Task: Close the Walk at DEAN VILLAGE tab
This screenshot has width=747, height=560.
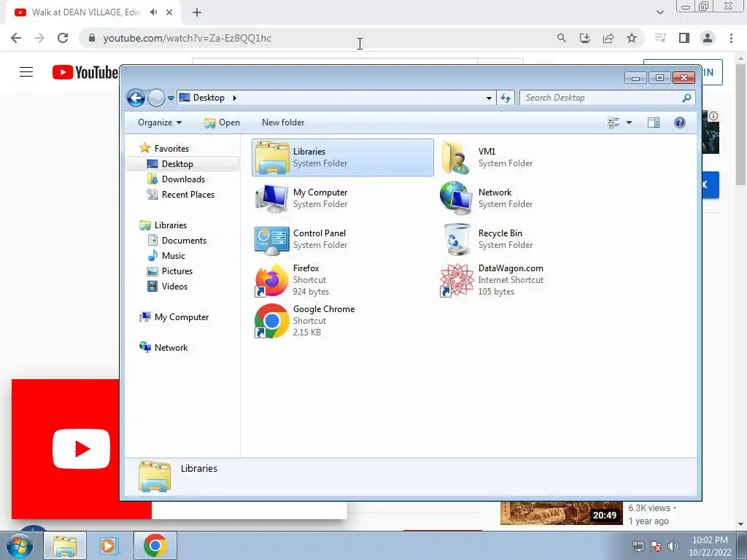Action: [x=169, y=12]
